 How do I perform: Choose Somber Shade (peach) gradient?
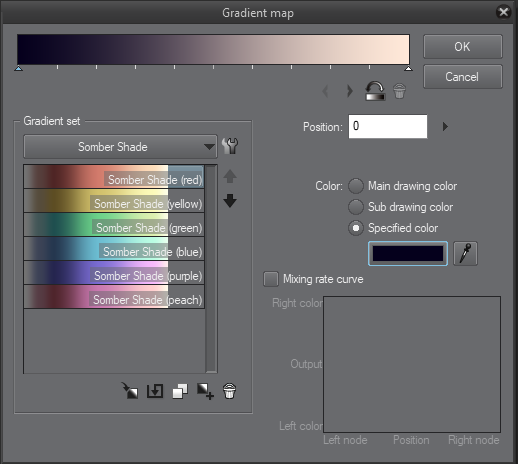tap(114, 297)
